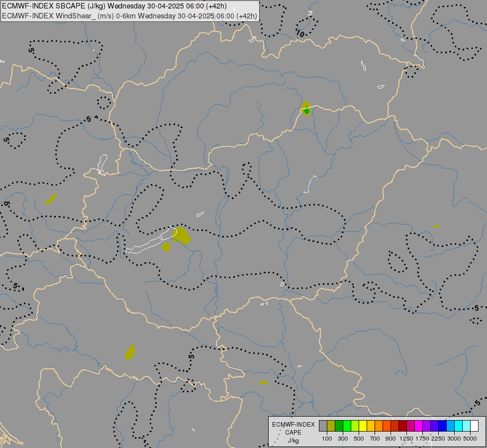Screen dimensions: 487x448
Task: Click the legend label '900'
Action: tap(390, 439)
